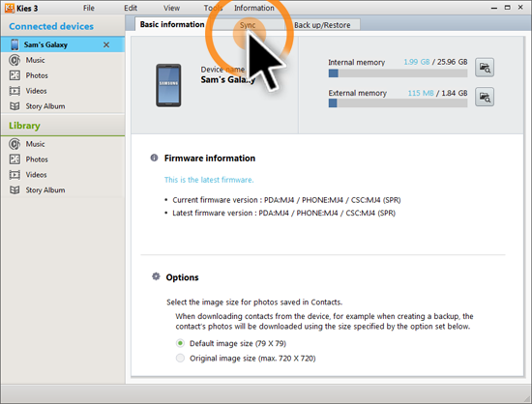Select Default image size (79 X 79) radio
532x404 pixels.
click(x=180, y=343)
